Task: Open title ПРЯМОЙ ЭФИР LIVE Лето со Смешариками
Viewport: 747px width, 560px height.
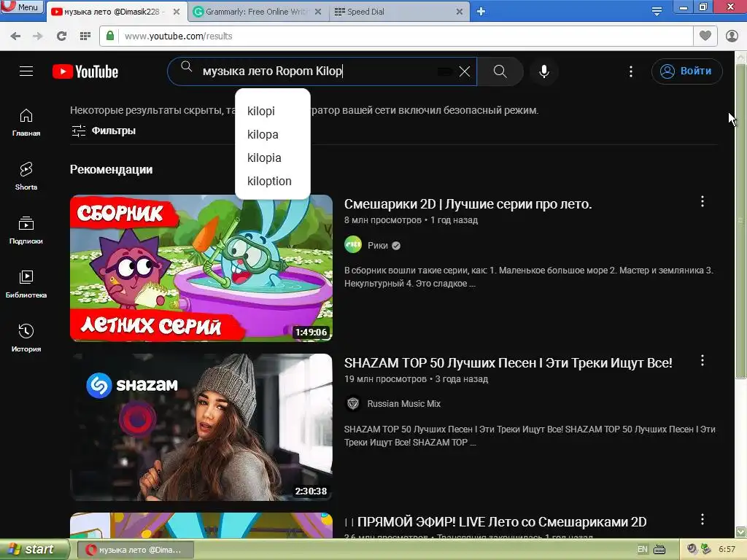Action: [x=495, y=522]
